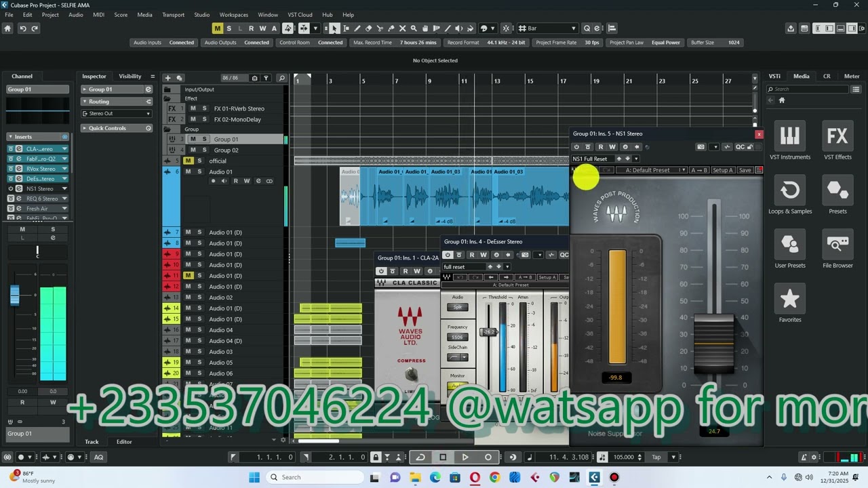Select the Zoom magnifier tool
868x488 pixels.
coord(414,28)
